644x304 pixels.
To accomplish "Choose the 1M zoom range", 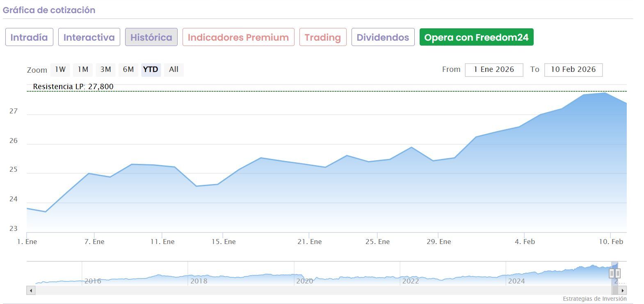I will coord(83,69).
